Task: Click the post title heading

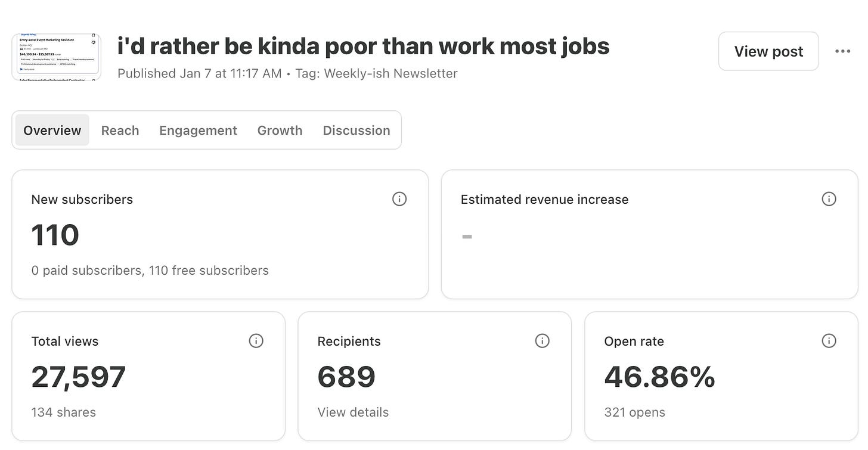Action: tap(364, 46)
